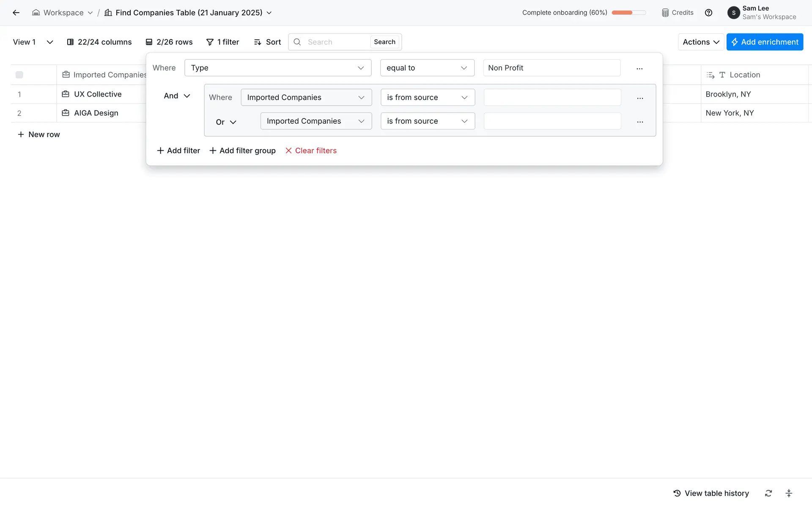Click the collapse icon in the bottom corner
This screenshot has width=812, height=508.
789,493
